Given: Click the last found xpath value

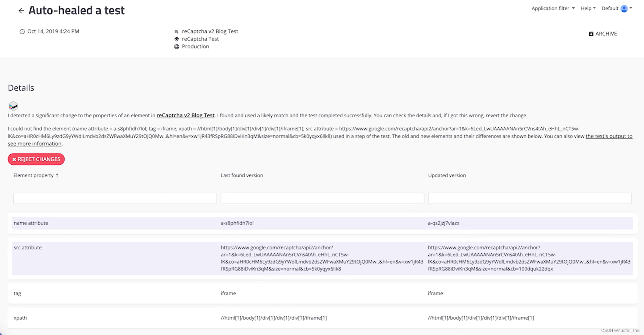Looking at the screenshot, I should 274,318.
